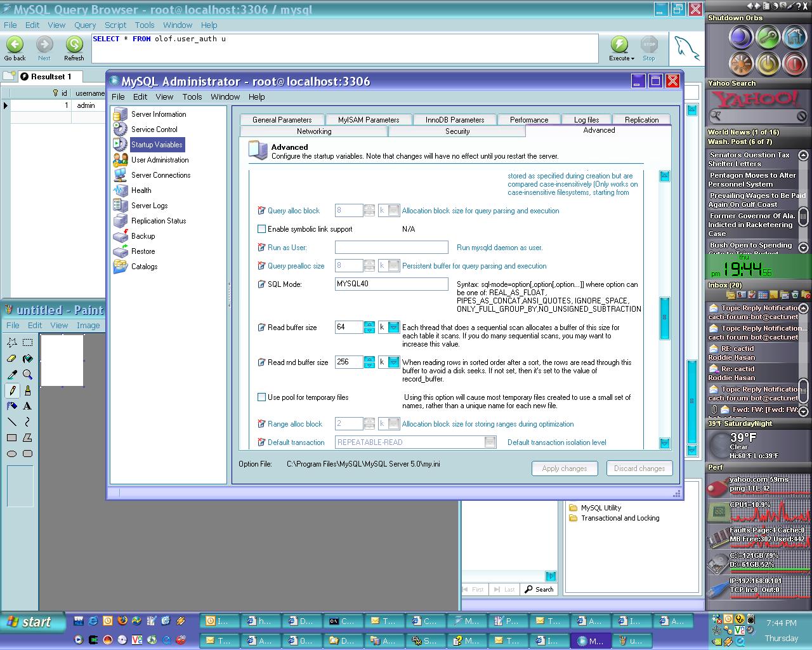
Task: Click Search button in Query Browser
Action: pos(539,590)
